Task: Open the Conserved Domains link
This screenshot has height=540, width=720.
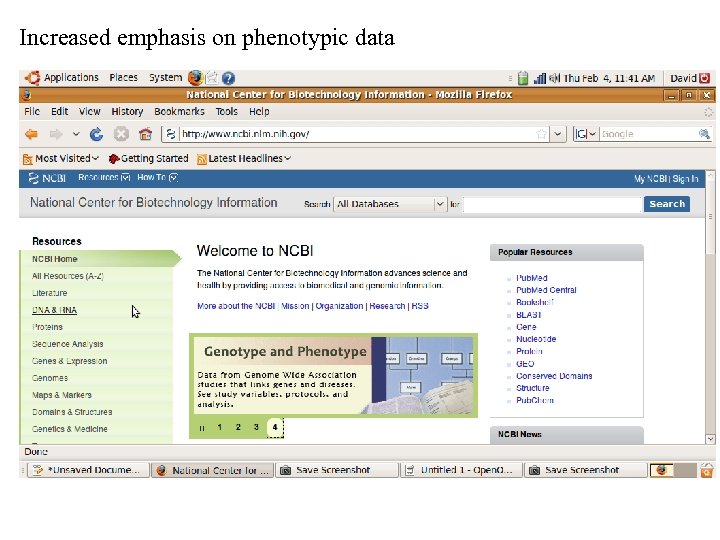Action: coord(554,376)
